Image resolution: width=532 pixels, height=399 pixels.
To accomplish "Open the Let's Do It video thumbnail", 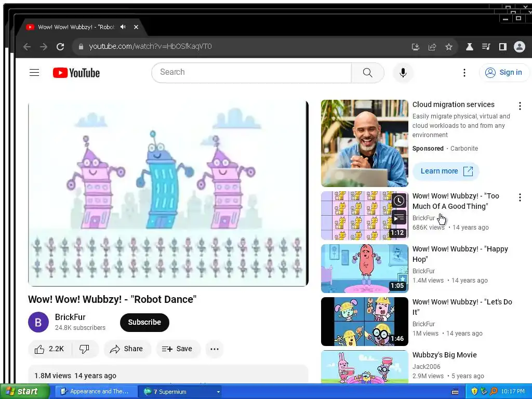I will pos(364,321).
